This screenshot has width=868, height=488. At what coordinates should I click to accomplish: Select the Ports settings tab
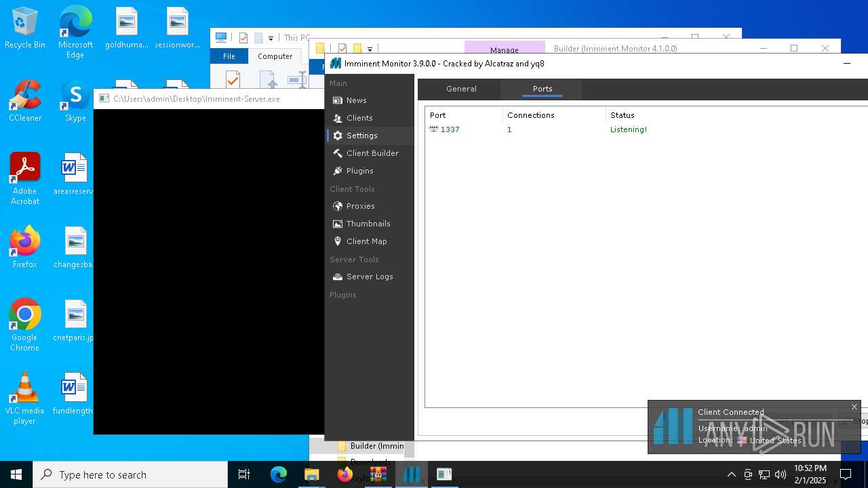[x=542, y=89]
